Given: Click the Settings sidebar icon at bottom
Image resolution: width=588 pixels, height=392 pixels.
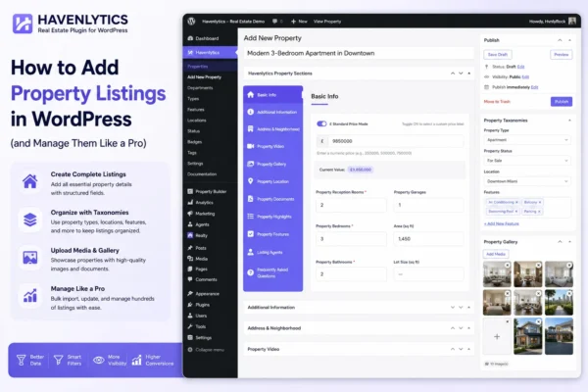Looking at the screenshot, I should pos(190,337).
